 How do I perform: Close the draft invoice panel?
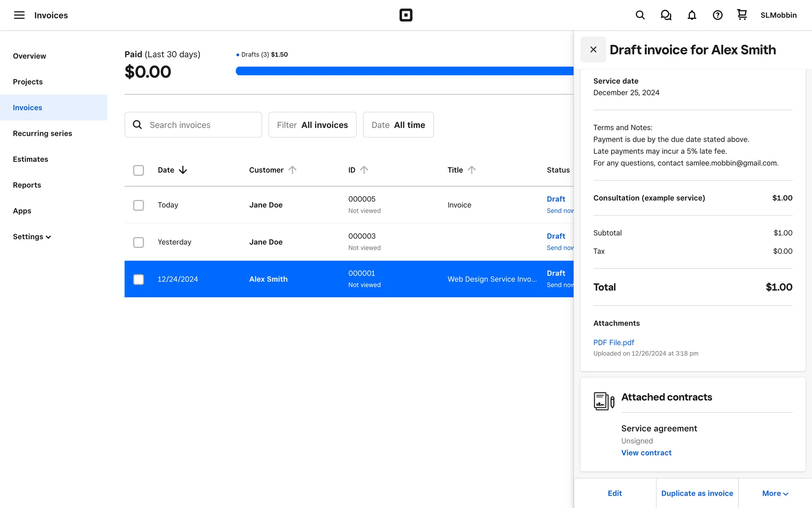tap(593, 50)
